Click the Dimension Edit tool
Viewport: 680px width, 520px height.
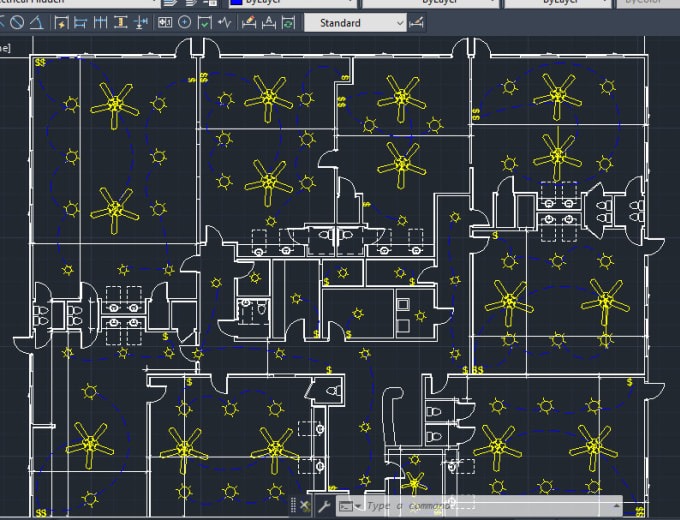point(249,22)
